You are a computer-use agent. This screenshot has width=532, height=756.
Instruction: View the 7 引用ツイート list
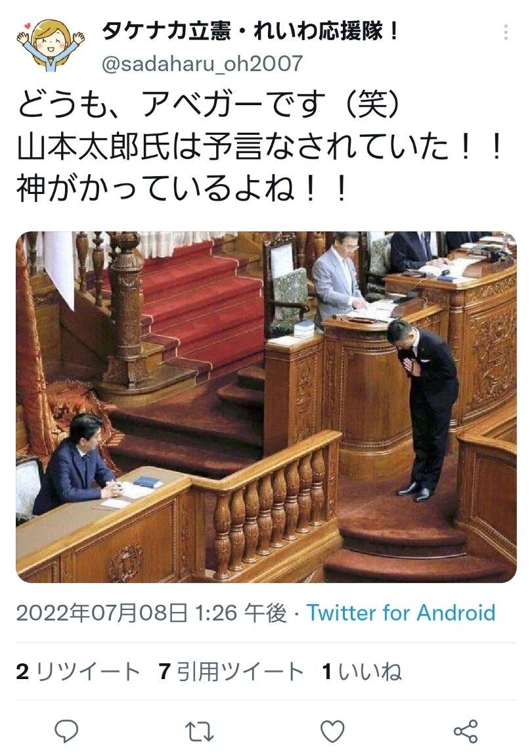231,672
